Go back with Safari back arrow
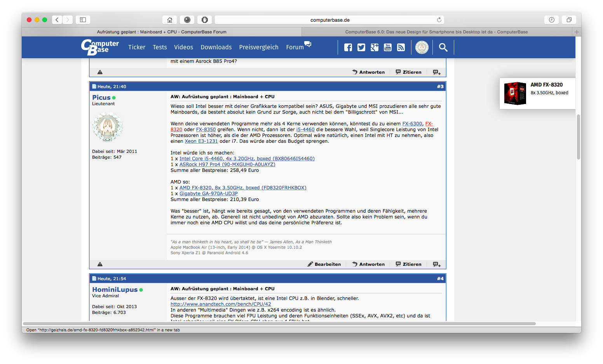The height and width of the screenshot is (364, 603). [57, 20]
